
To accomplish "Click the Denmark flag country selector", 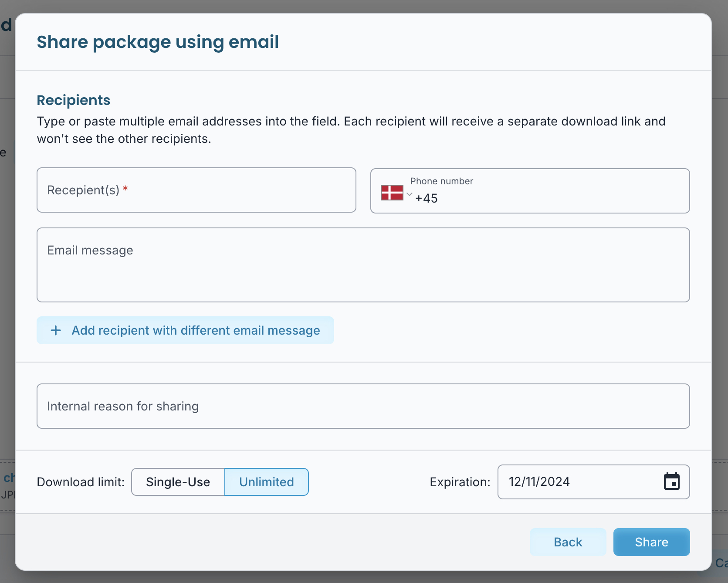I will pyautogui.click(x=392, y=192).
